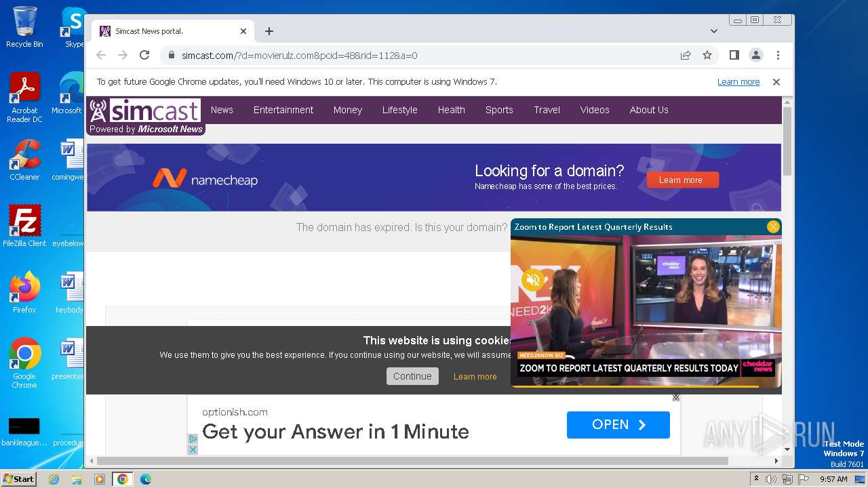Open Firefox desktop shortcut
The image size is (868, 488).
(x=24, y=293)
